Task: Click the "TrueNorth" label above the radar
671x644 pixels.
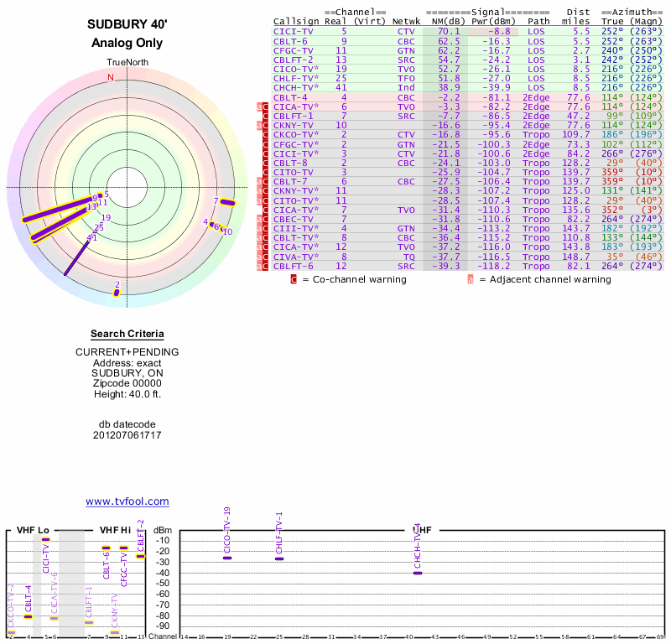Action: [x=127, y=63]
